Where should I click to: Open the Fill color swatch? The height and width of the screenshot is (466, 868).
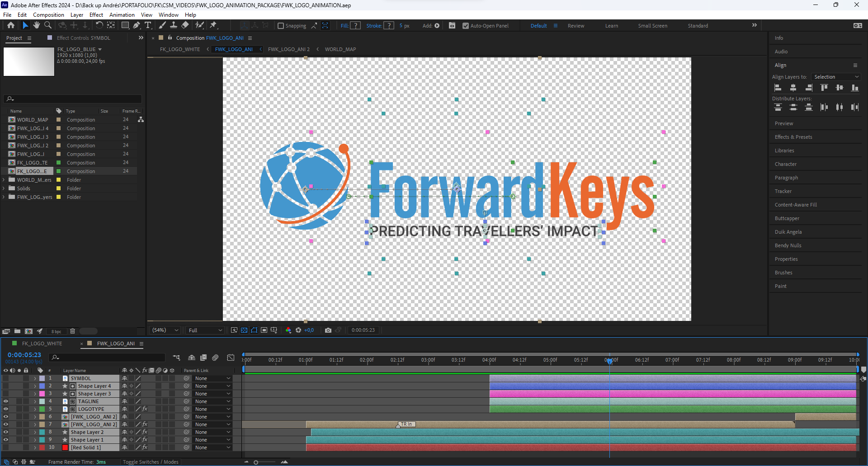(x=356, y=26)
